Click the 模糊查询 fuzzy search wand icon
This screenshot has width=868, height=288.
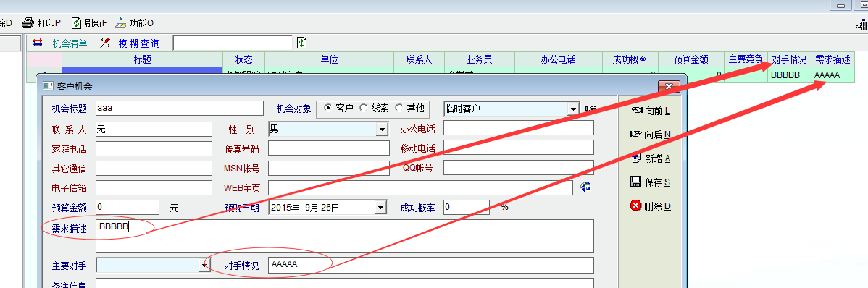coord(104,43)
